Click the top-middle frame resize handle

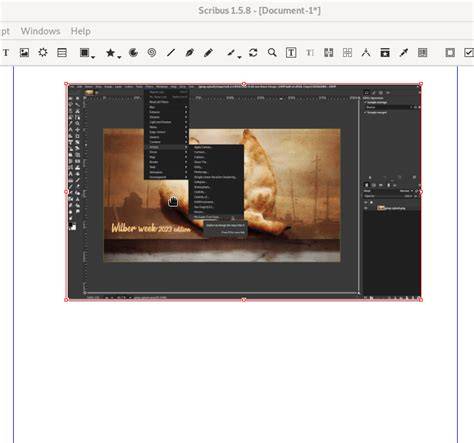point(244,84)
